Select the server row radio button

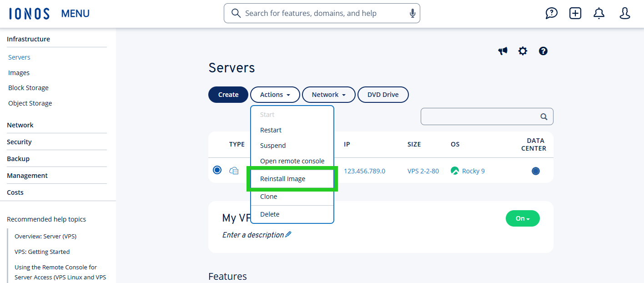click(x=217, y=170)
